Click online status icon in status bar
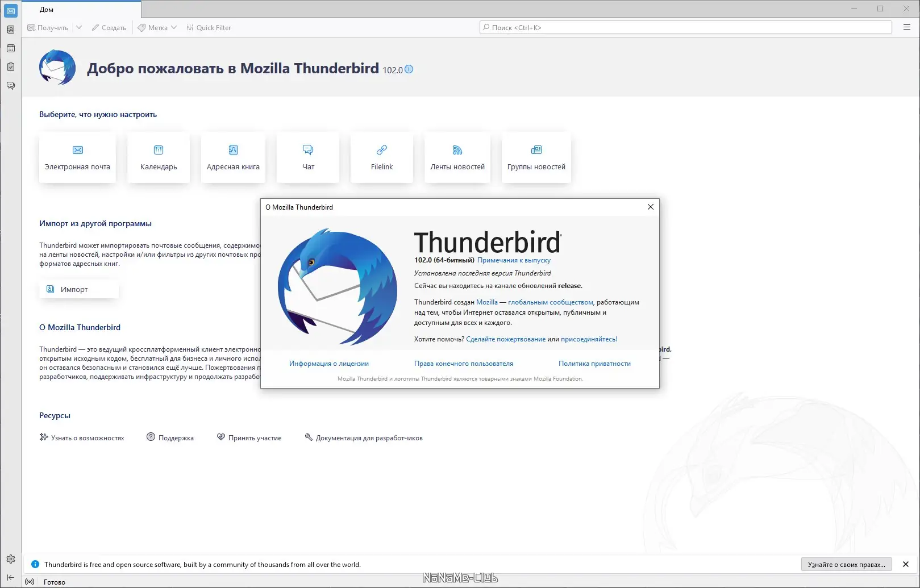 point(30,582)
